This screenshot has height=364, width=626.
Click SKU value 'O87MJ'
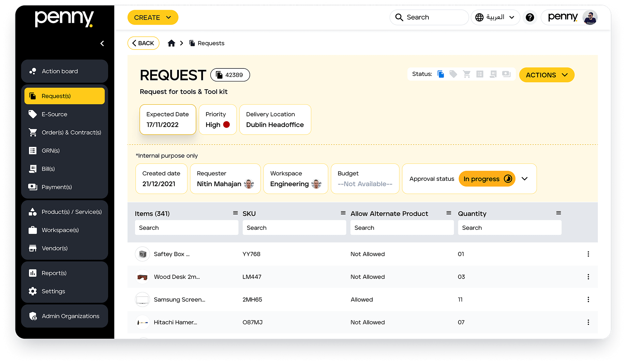click(252, 322)
